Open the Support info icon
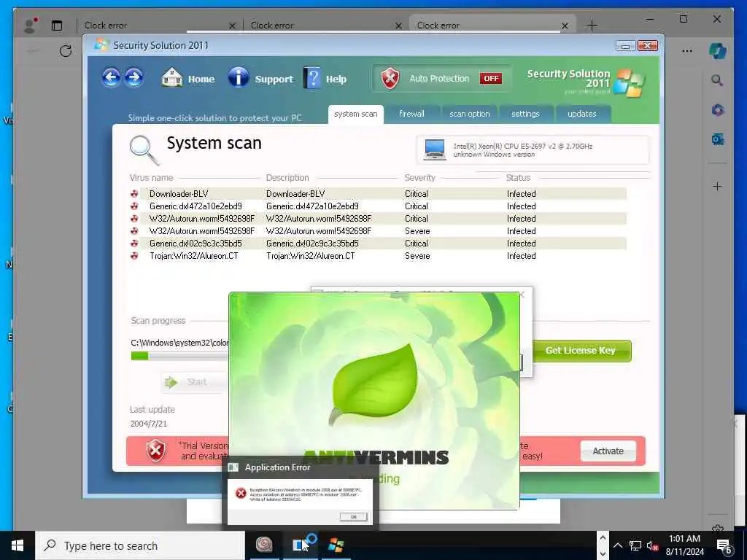 (x=239, y=77)
